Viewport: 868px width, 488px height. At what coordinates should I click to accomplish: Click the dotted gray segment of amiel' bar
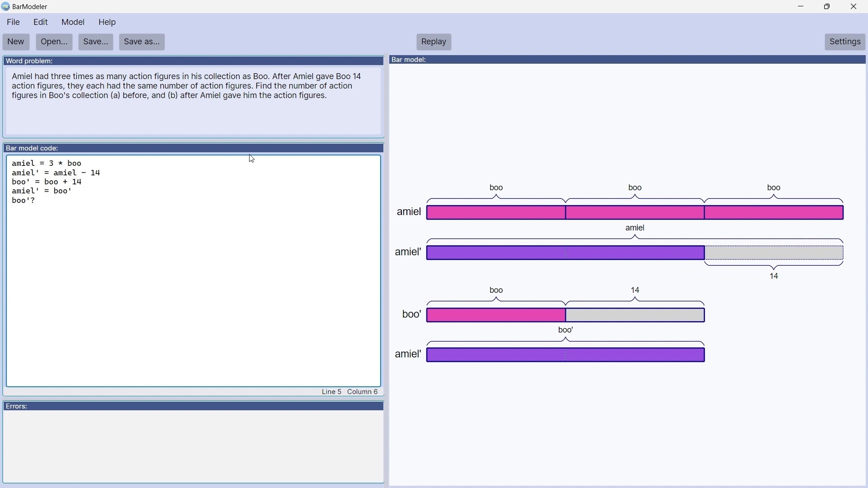pos(774,253)
